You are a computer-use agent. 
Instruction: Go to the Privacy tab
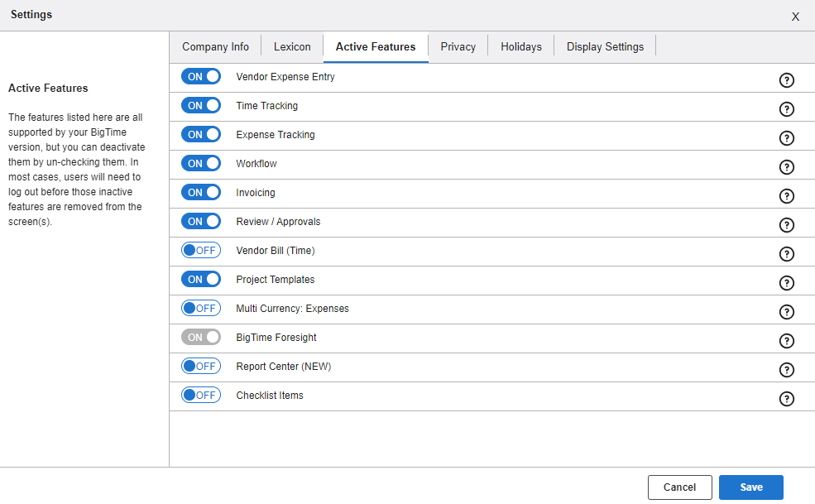coord(458,47)
